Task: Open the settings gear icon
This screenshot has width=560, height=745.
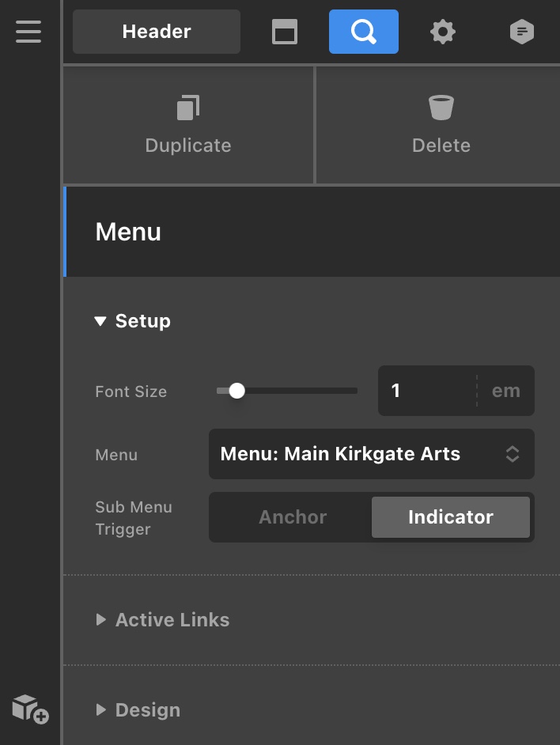Action: [443, 32]
